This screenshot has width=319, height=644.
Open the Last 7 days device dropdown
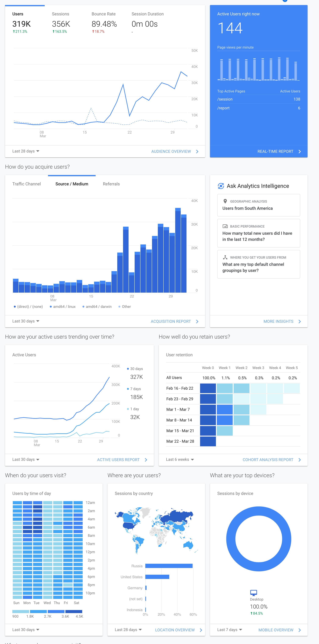click(x=229, y=630)
